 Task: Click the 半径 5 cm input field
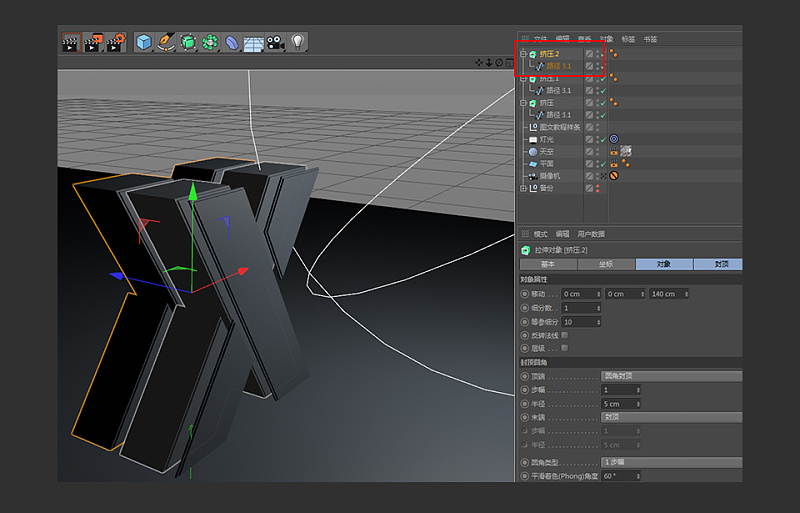[620, 402]
